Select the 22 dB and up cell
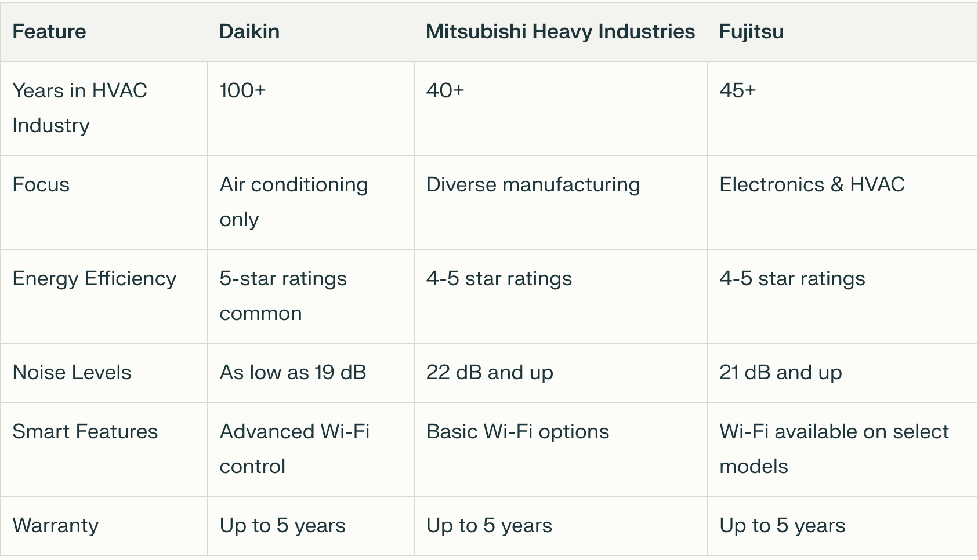978x560 pixels. click(x=490, y=372)
